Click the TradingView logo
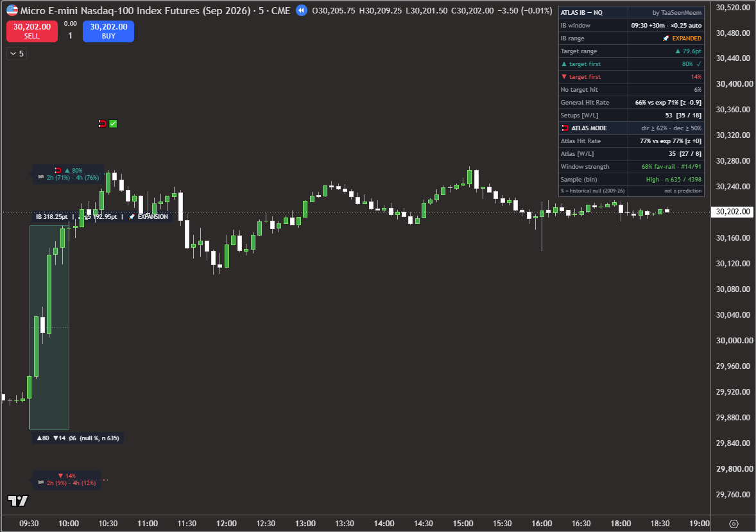This screenshot has width=756, height=532. (18, 501)
